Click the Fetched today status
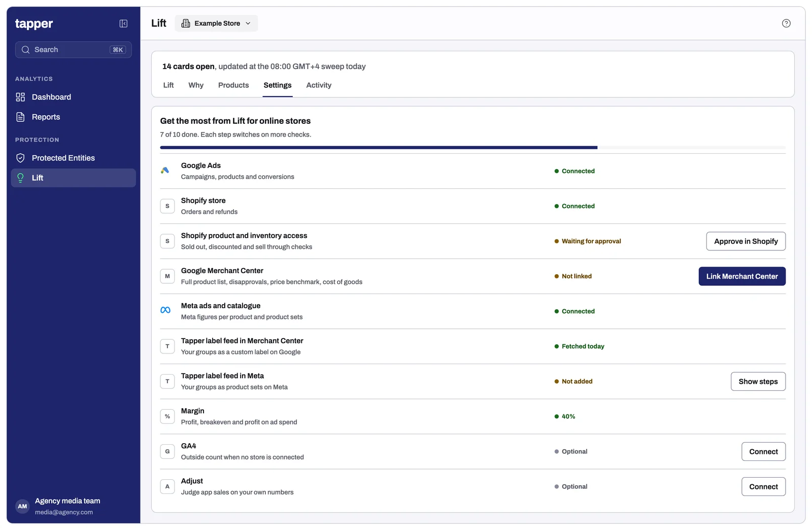Image resolution: width=812 pixels, height=530 pixels. (580, 346)
